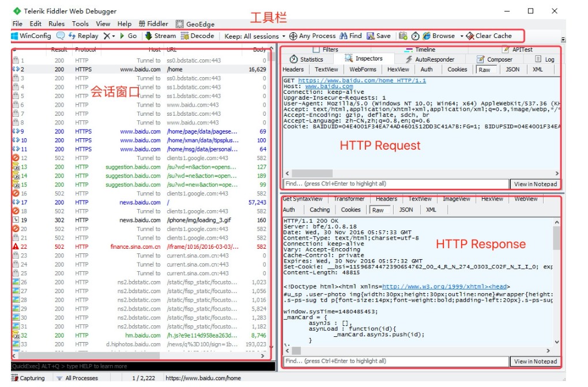Open the Log tab
Viewport: 588px width, 387px height.
pos(545,59)
